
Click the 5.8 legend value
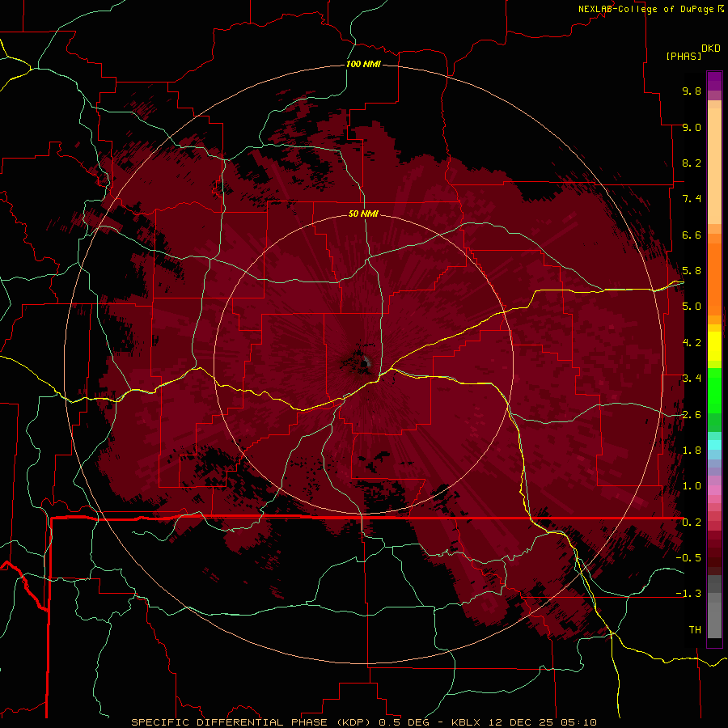tap(692, 271)
